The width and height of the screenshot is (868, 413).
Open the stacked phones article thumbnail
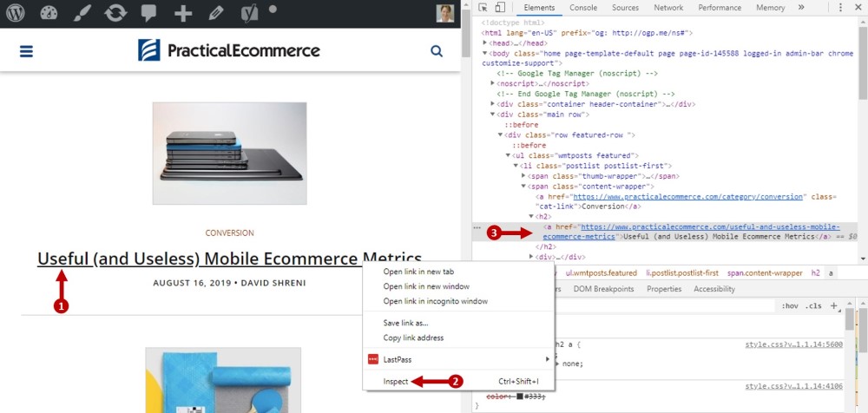229,154
